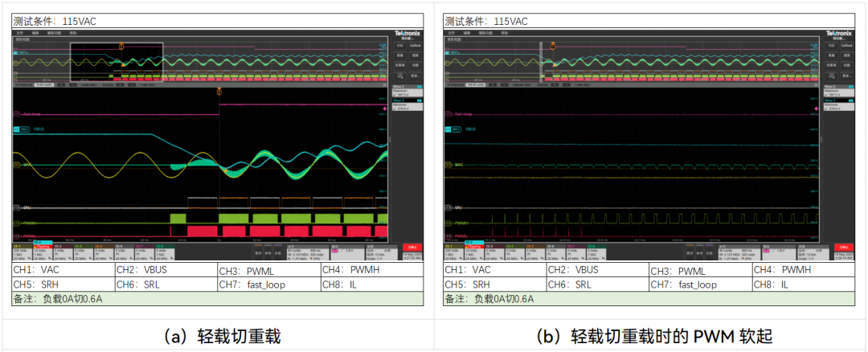
Task: Select Meas 3 Minimum badge in left scope
Action: click(x=407, y=105)
